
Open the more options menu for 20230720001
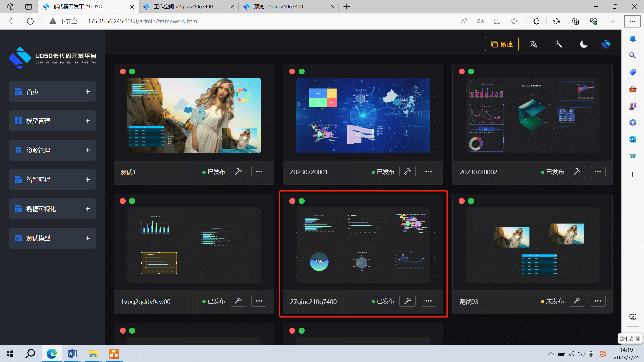pyautogui.click(x=428, y=172)
